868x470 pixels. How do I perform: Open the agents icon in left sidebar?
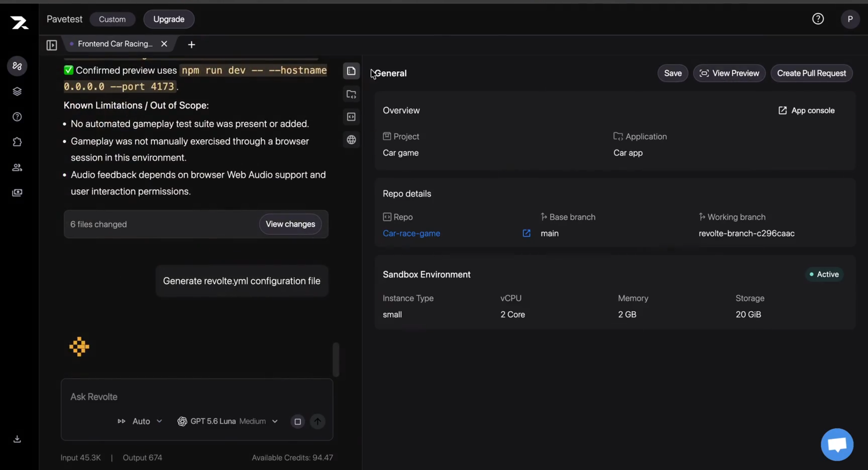(17, 66)
